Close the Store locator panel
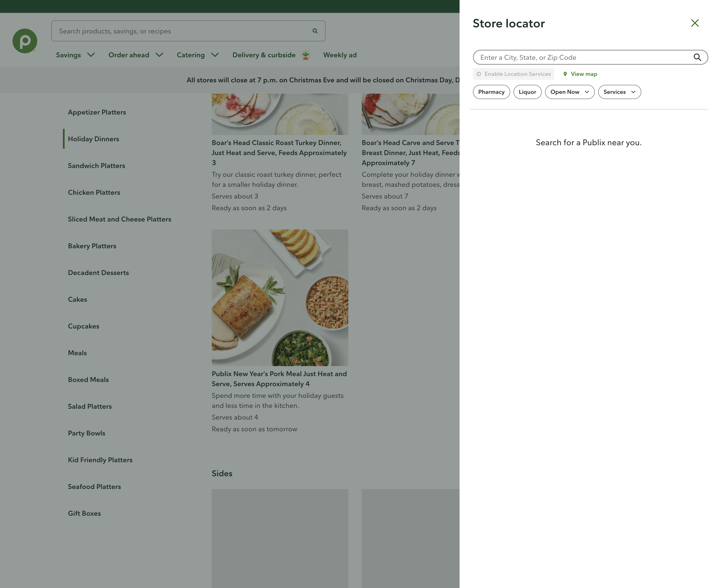 click(x=695, y=23)
